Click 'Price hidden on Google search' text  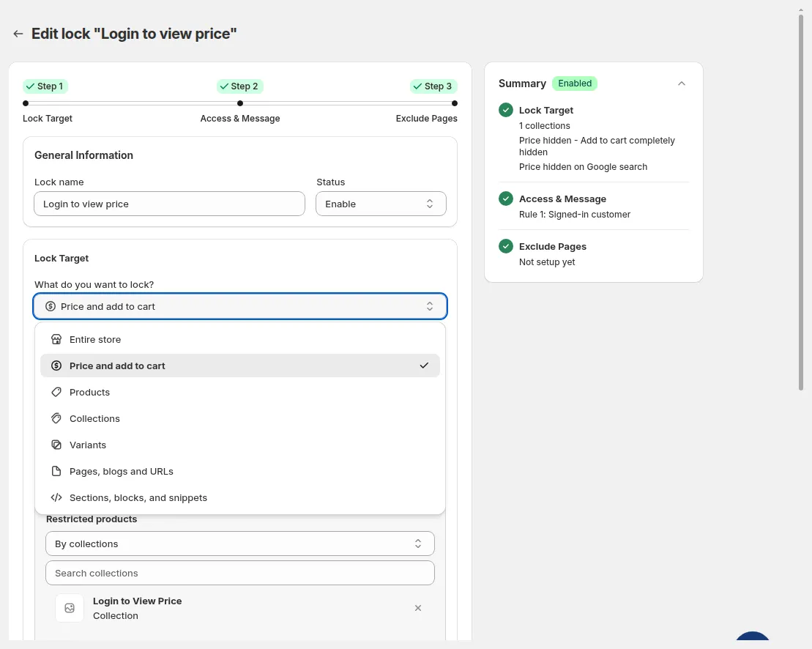[583, 167]
